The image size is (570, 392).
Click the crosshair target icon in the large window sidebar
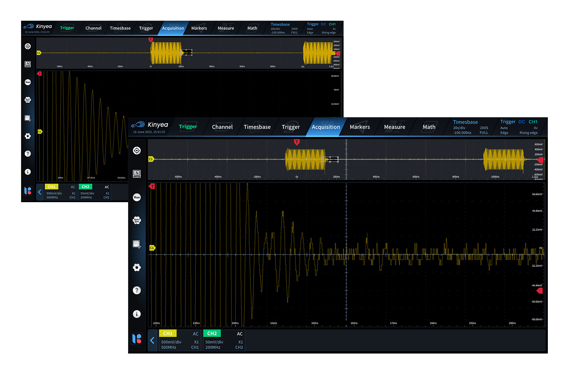click(x=137, y=151)
